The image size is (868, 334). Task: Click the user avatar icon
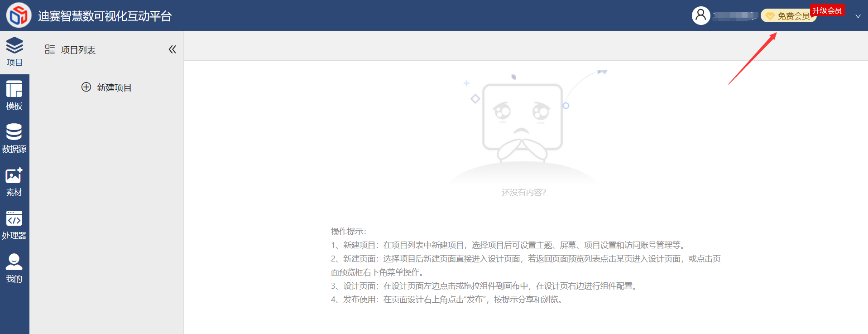coord(700,16)
